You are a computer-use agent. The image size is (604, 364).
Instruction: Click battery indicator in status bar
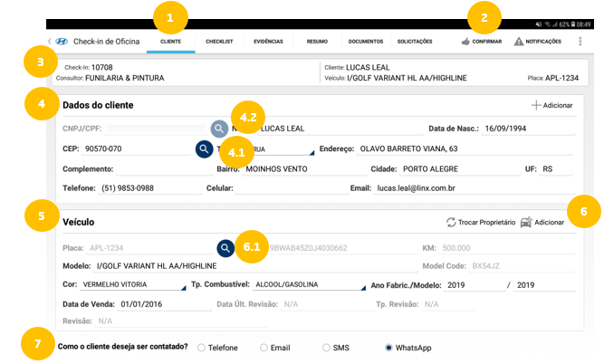573,24
